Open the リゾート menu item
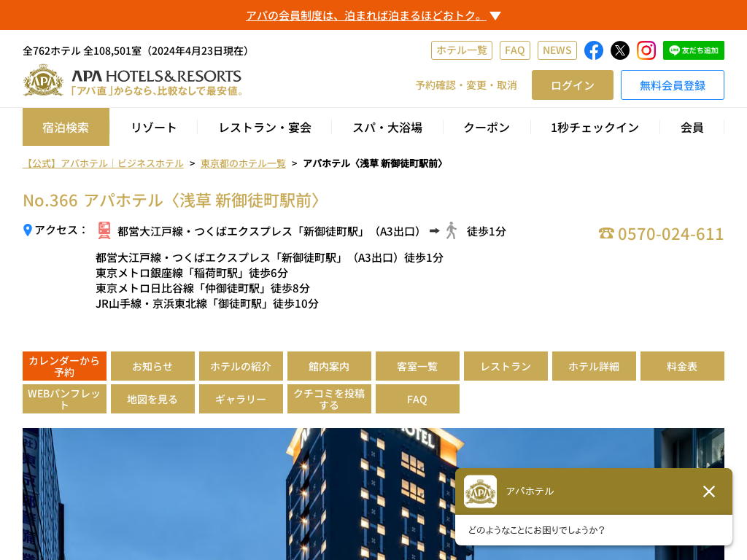747x560 pixels. [x=153, y=127]
